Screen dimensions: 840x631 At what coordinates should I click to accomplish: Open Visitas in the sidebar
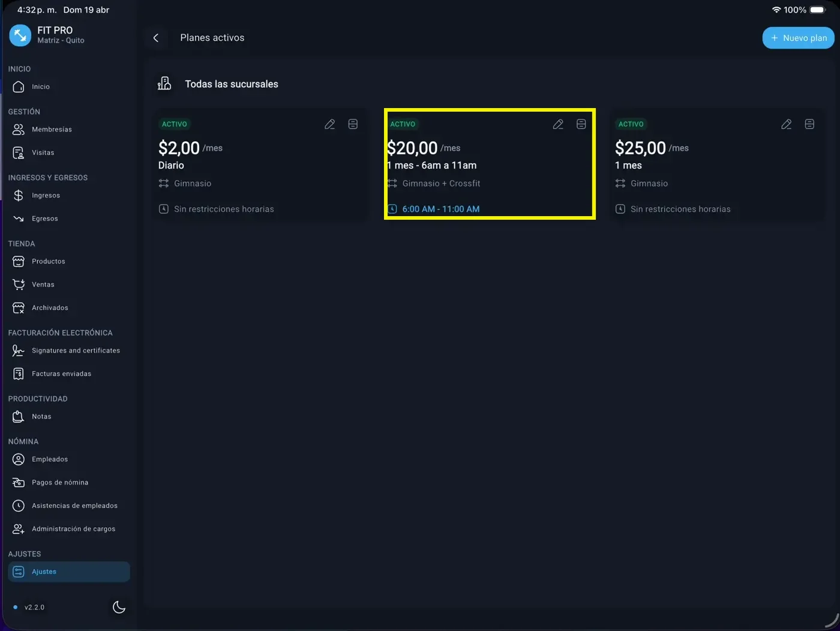point(43,153)
